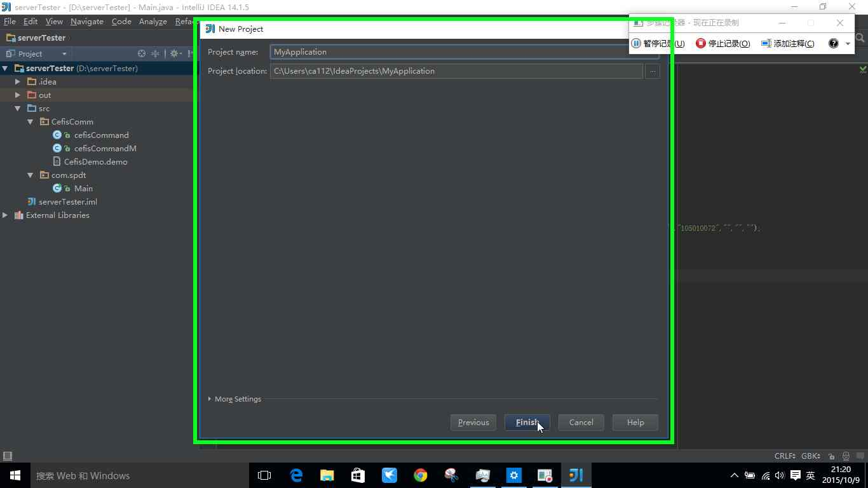Image resolution: width=868 pixels, height=488 pixels.
Task: Click Steps Recorder help icon
Action: tap(833, 43)
